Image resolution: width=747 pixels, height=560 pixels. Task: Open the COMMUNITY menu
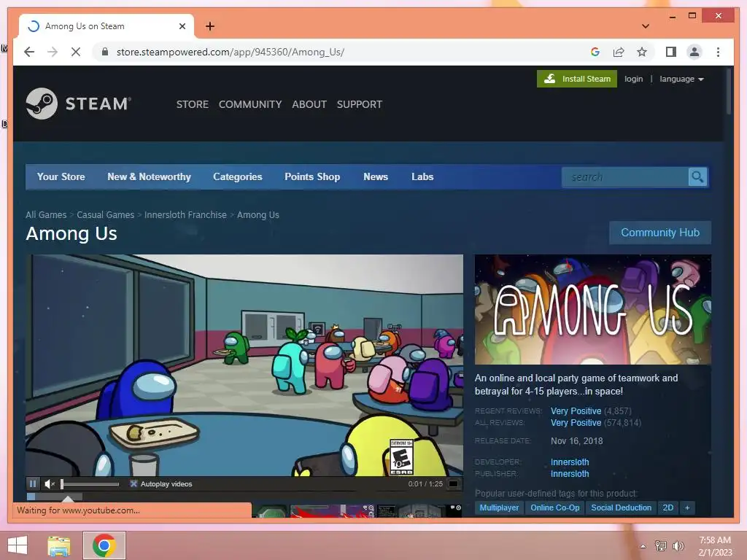[250, 104]
